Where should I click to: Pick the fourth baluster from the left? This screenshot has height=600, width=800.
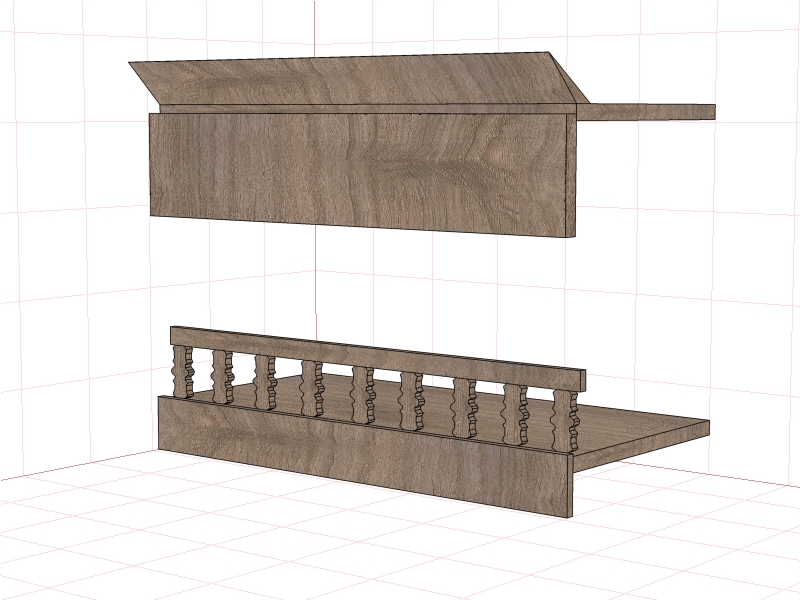click(312, 388)
